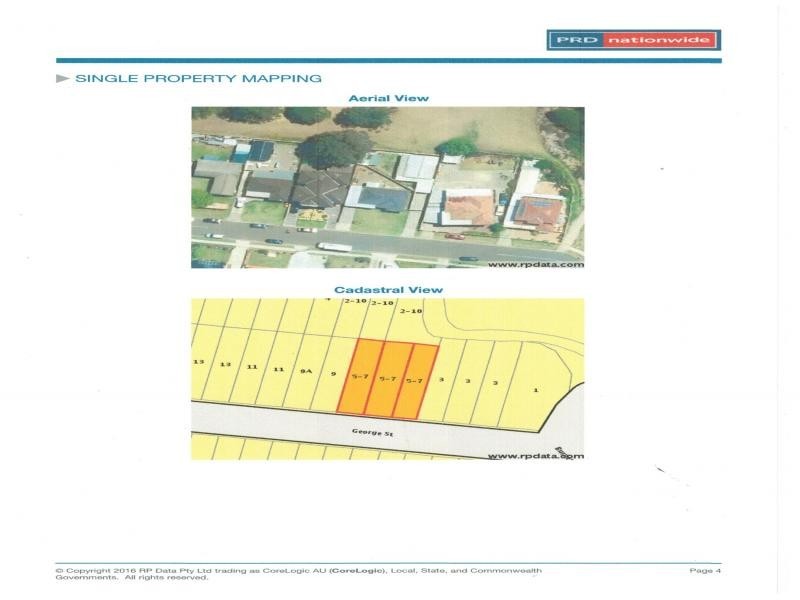This screenshot has width=800, height=600.
Task: Select lot 9A on cadastral map
Action: [x=306, y=371]
